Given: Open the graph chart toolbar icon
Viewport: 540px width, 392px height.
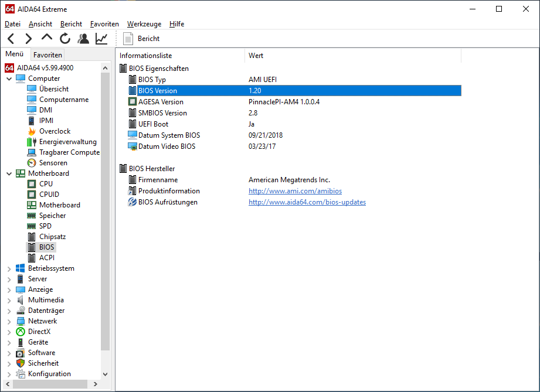Looking at the screenshot, I should coord(101,39).
